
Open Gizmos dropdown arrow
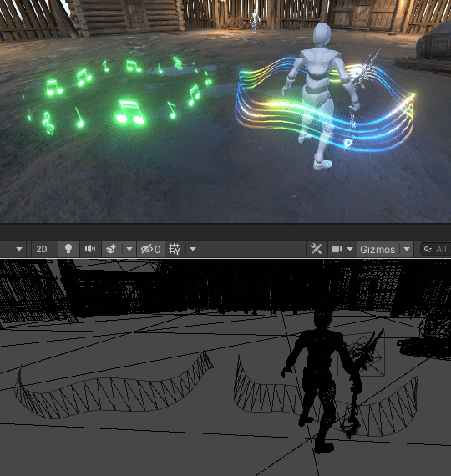[x=407, y=249]
